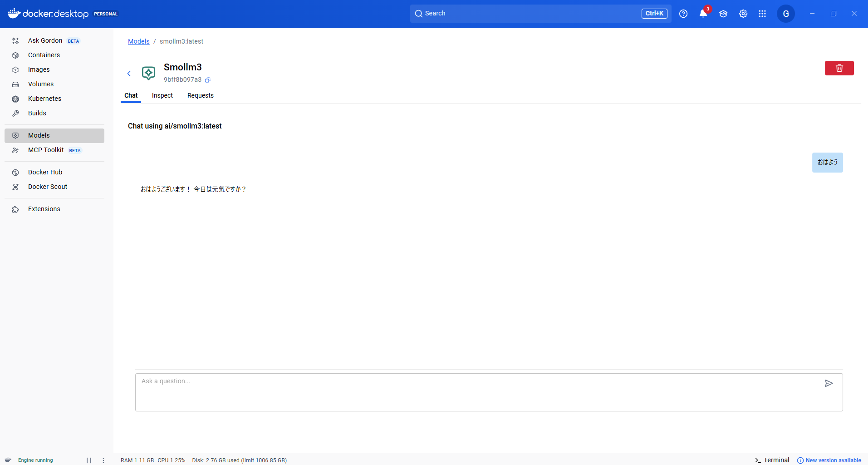The image size is (868, 465).
Task: Open the Terminal from the status bar
Action: point(772,460)
